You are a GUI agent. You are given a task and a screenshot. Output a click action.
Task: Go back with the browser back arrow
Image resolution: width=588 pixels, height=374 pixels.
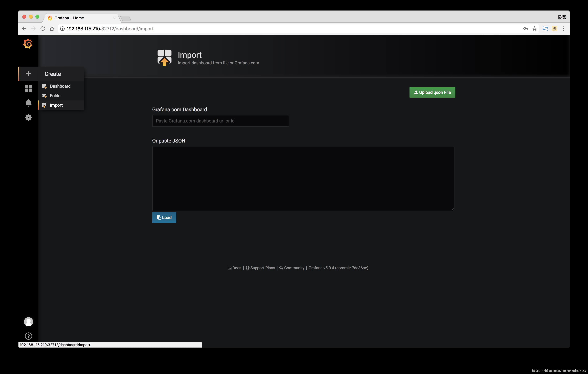[x=24, y=29]
